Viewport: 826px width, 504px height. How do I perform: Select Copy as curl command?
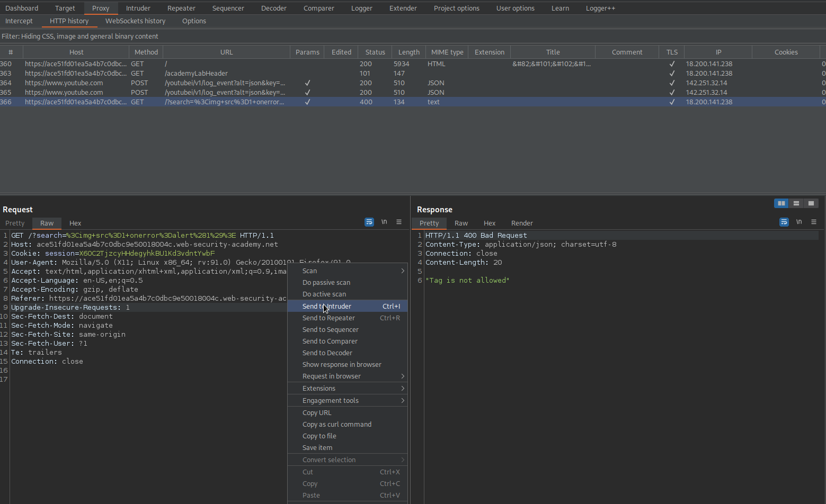(x=348, y=424)
